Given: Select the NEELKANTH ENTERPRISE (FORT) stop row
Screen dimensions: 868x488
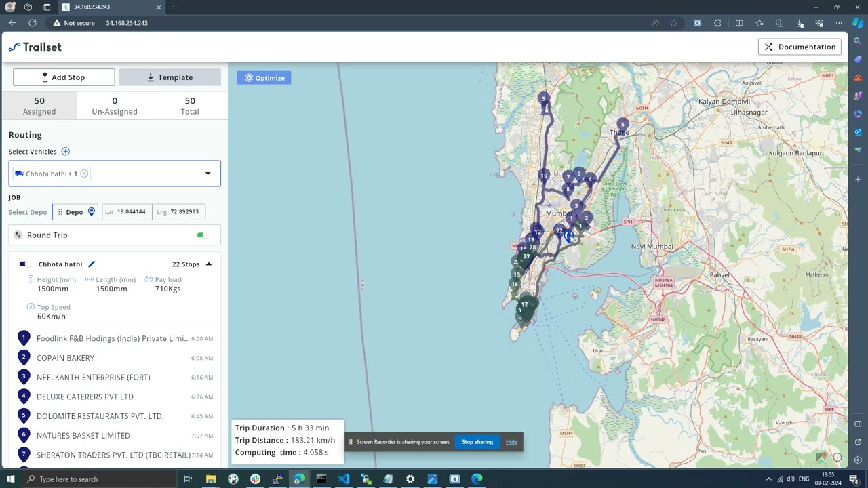Looking at the screenshot, I should 115,377.
